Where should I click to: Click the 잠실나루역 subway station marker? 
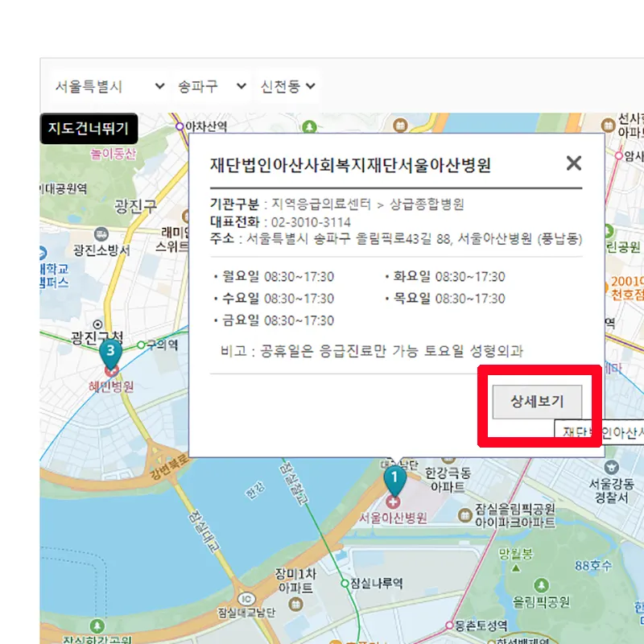point(345,583)
